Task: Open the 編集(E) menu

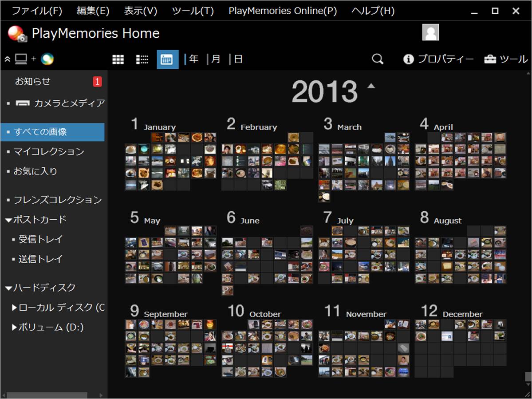Action: (x=93, y=11)
